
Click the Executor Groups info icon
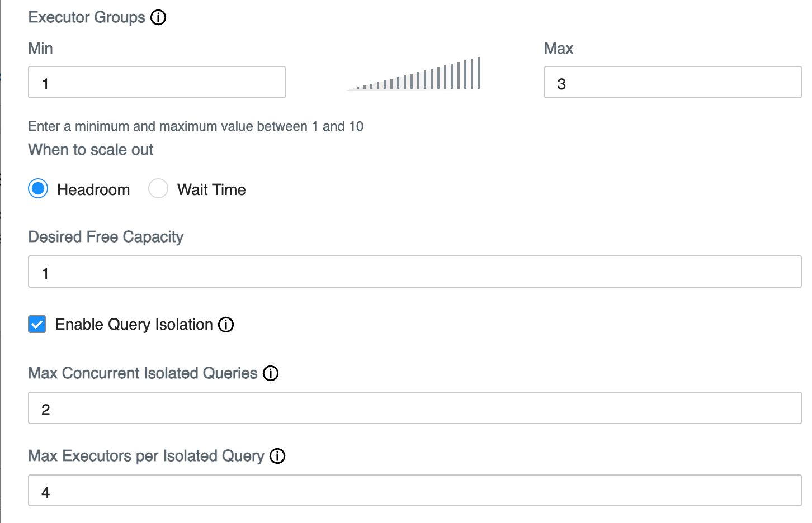pyautogui.click(x=158, y=17)
